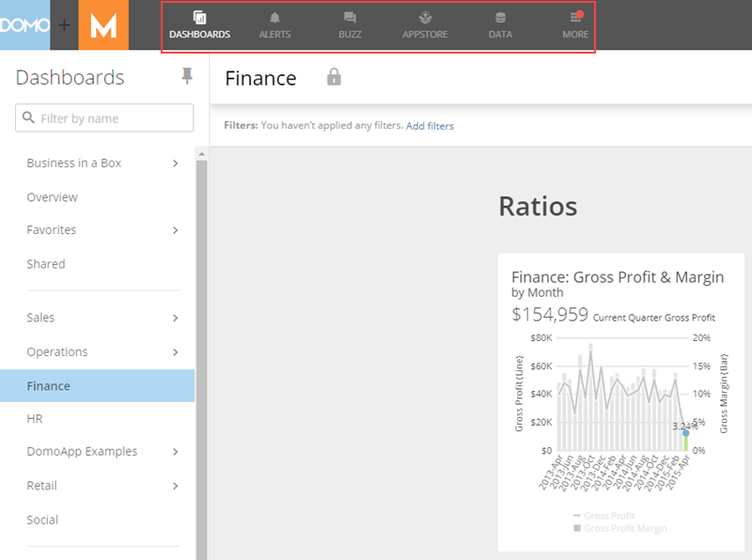752x560 pixels.
Task: Toggle the sidebar pin icon
Action: point(187,77)
